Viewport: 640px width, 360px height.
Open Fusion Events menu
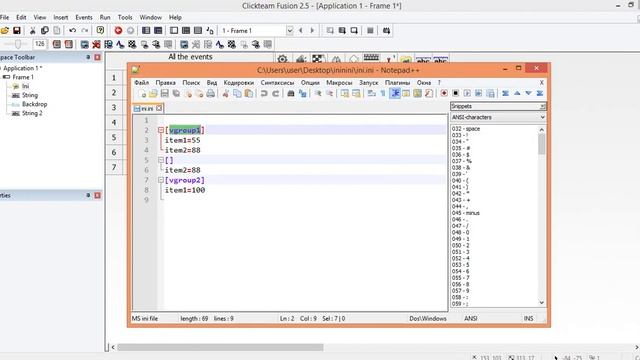click(84, 17)
